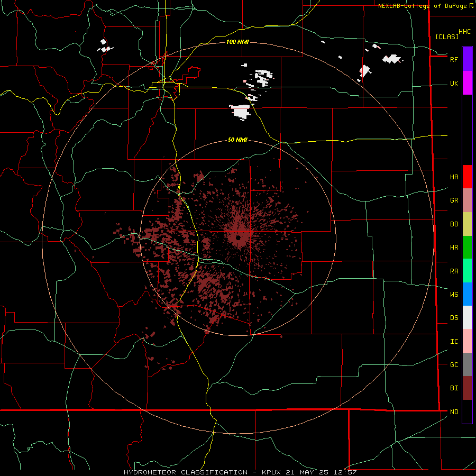The height and width of the screenshot is (476, 476).
Task: Click the HA legend label
Action: (454, 177)
